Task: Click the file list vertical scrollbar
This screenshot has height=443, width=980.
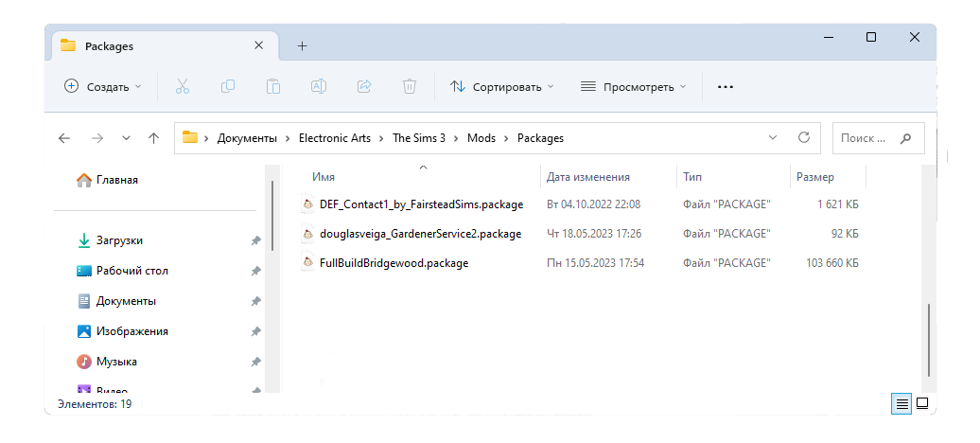Action: tap(929, 341)
